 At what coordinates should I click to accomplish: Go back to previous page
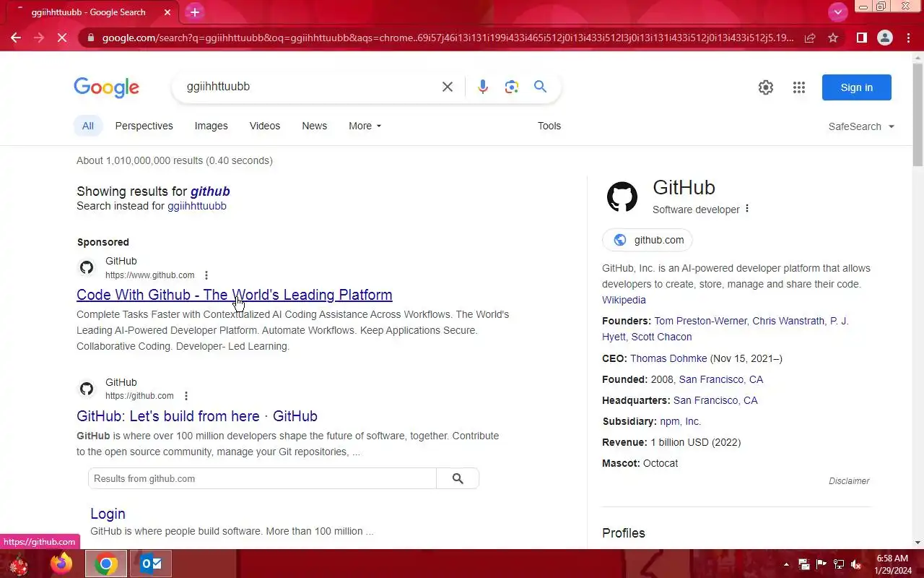click(16, 38)
